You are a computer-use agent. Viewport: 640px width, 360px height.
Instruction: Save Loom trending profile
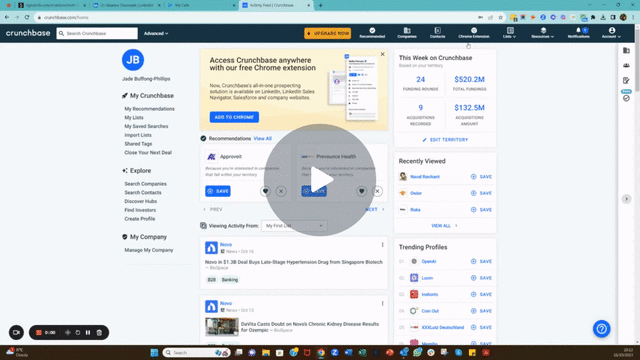click(x=481, y=278)
